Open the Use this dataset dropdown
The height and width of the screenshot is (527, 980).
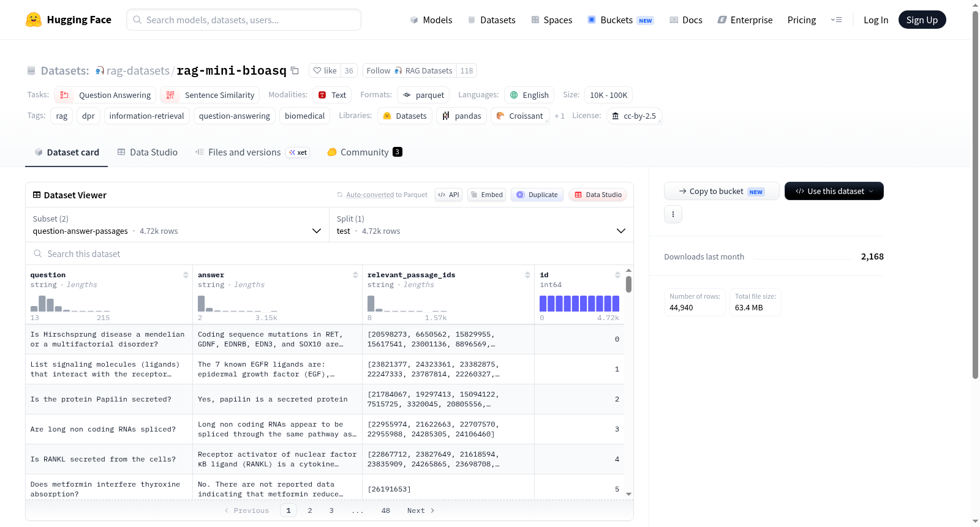(834, 191)
